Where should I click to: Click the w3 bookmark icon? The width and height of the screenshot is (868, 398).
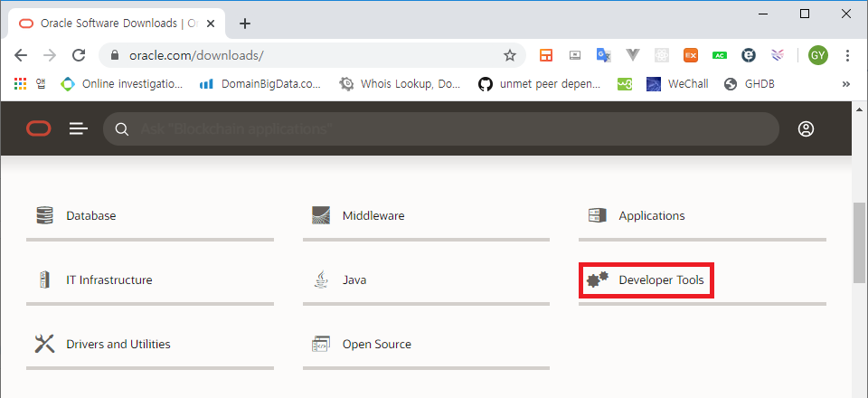tap(625, 84)
